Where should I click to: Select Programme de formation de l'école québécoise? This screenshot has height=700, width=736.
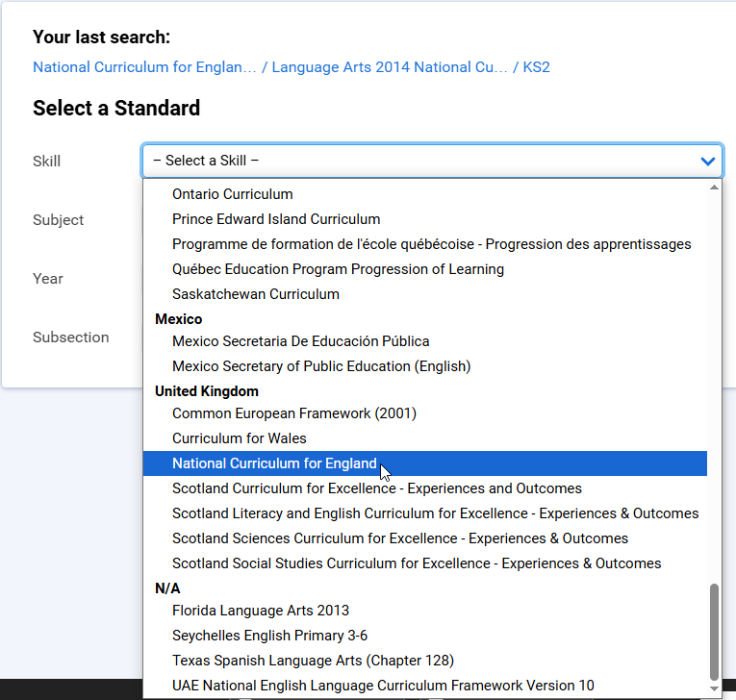point(425,244)
